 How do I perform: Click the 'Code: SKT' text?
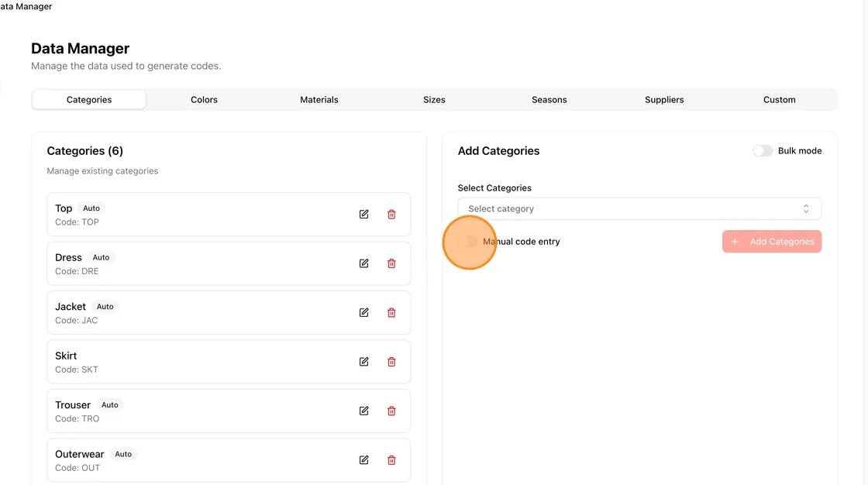pos(77,370)
